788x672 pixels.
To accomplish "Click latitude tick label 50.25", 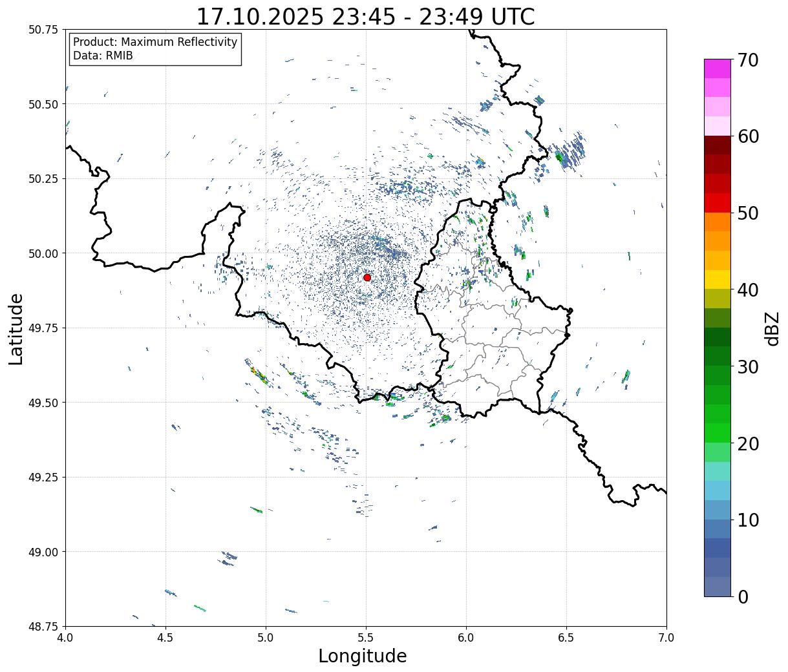I will pyautogui.click(x=45, y=179).
